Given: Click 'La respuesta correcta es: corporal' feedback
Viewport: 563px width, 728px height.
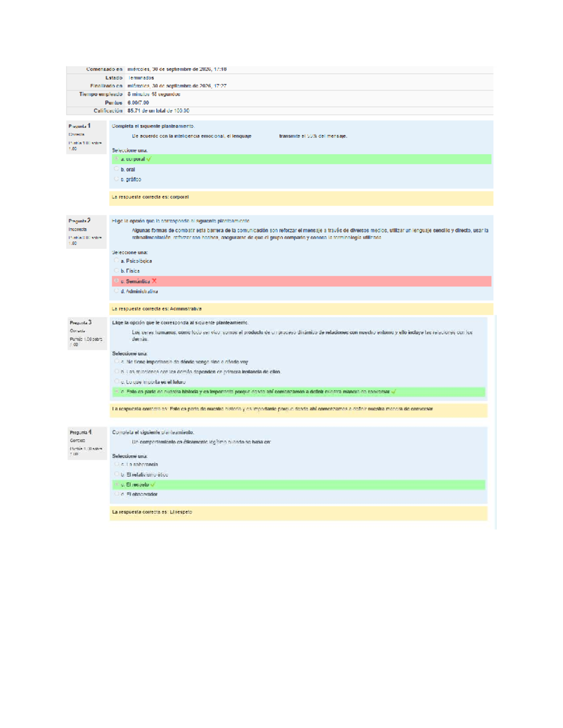Looking at the screenshot, I should click(x=150, y=197).
